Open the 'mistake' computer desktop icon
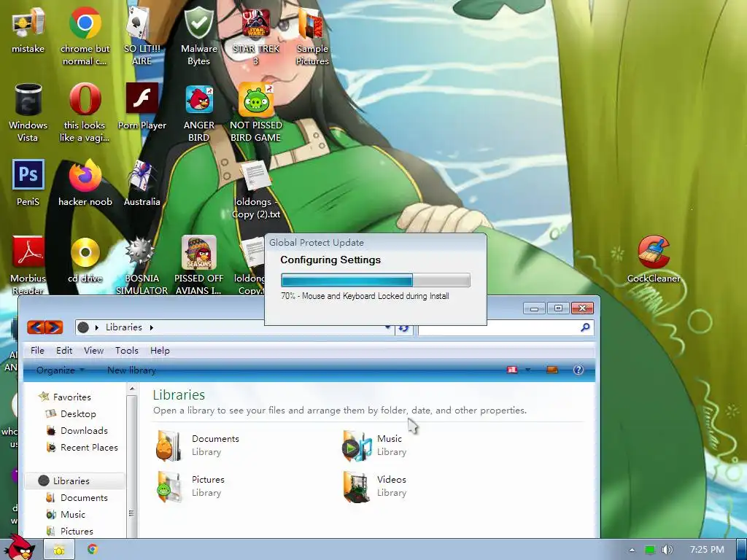Viewport: 747px width, 560px height. coord(28,30)
